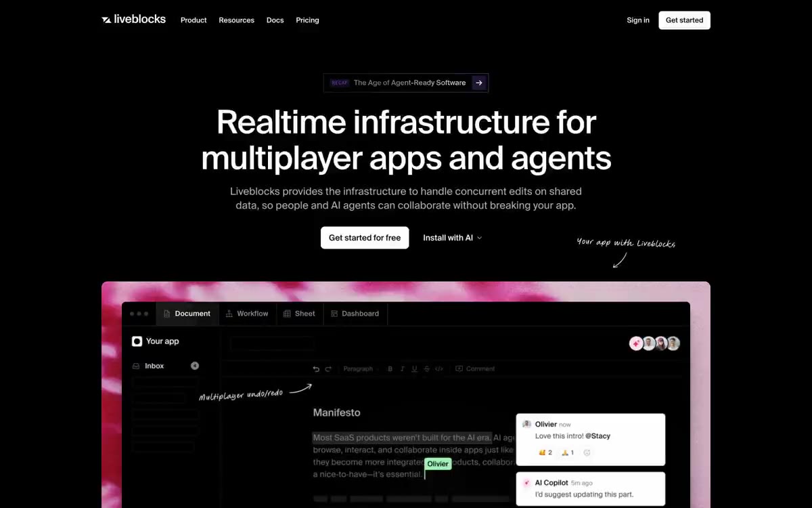Toggle bold formatting
Image resolution: width=812 pixels, height=508 pixels.
click(390, 369)
